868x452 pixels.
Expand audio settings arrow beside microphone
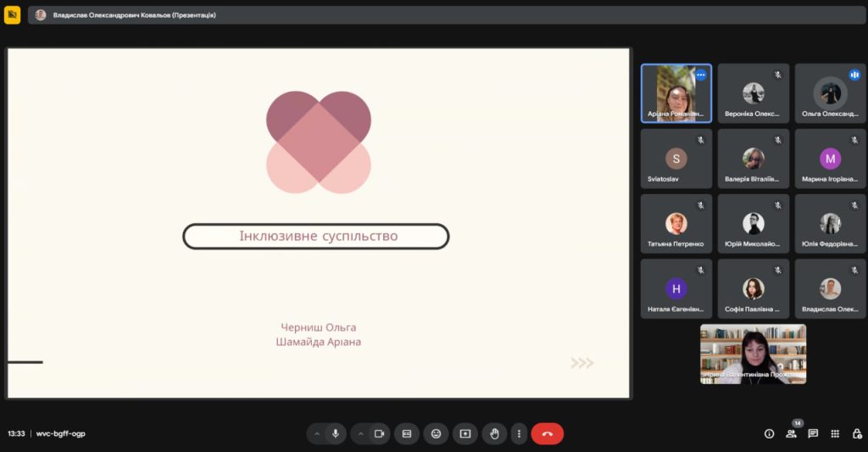[x=317, y=433]
